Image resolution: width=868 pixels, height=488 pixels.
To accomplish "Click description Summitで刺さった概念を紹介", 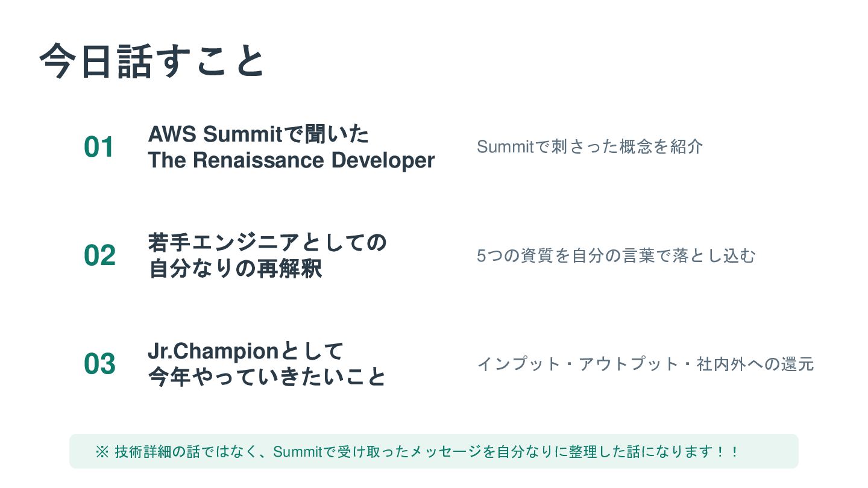I will [590, 146].
